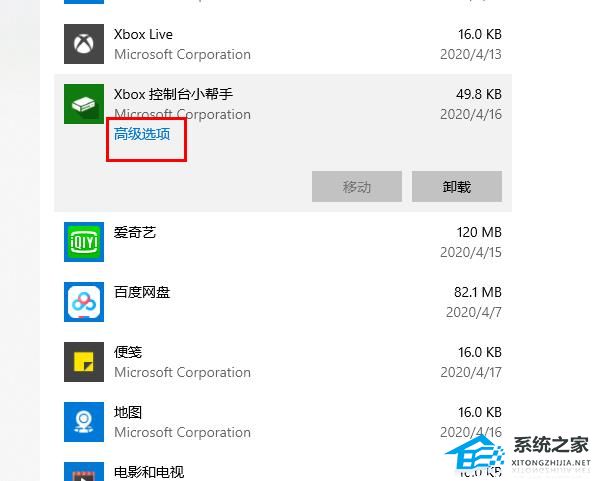Click the 百度网盘 cloud icon
The width and height of the screenshot is (606, 481).
tap(84, 302)
